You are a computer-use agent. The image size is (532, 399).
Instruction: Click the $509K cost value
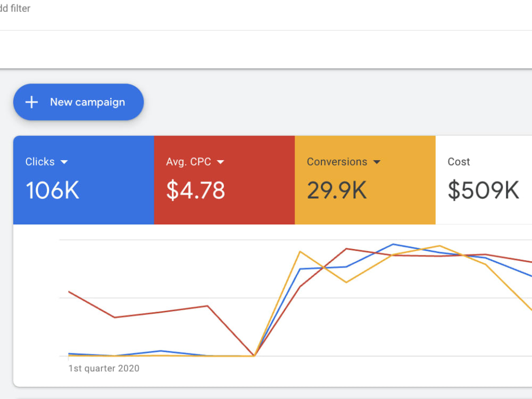(484, 190)
